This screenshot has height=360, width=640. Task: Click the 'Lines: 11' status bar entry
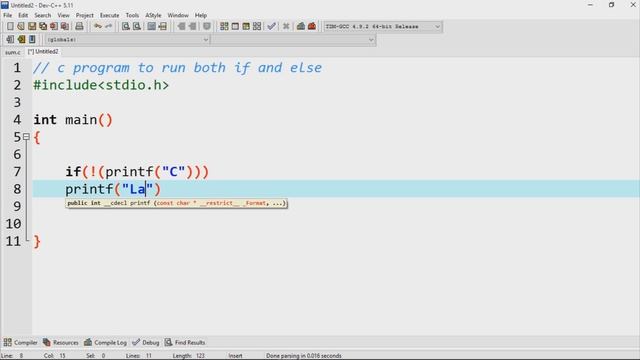(139, 356)
